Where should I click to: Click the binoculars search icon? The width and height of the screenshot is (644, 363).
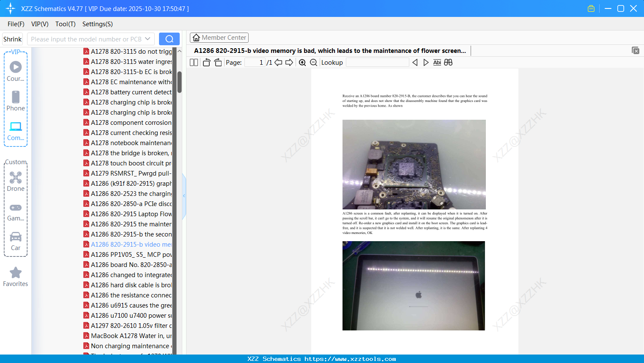coord(448,63)
